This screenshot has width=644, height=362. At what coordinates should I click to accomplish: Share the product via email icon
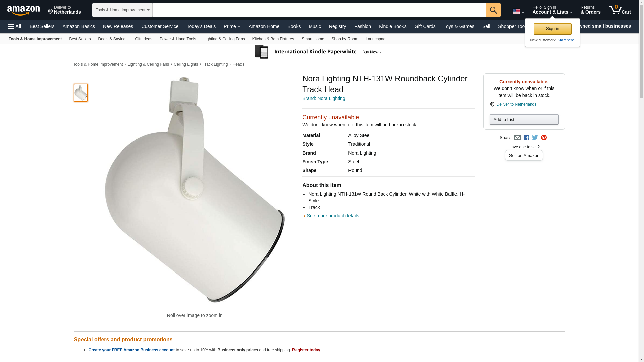click(x=517, y=138)
